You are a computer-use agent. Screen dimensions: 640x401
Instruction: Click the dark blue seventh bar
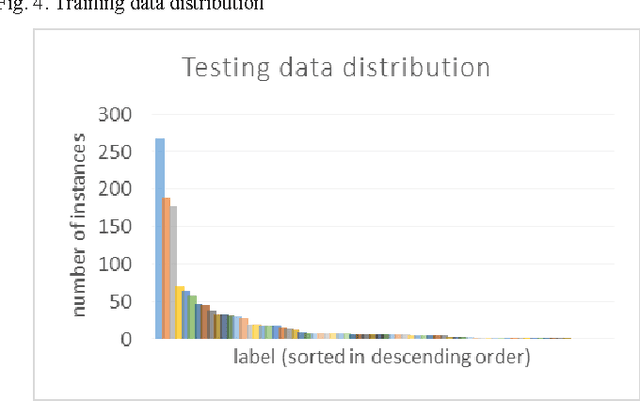pos(199,321)
